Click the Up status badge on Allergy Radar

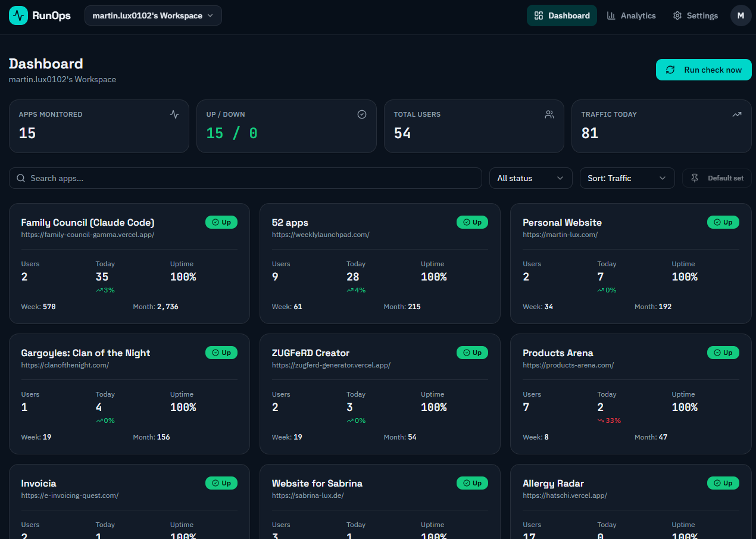pos(723,483)
